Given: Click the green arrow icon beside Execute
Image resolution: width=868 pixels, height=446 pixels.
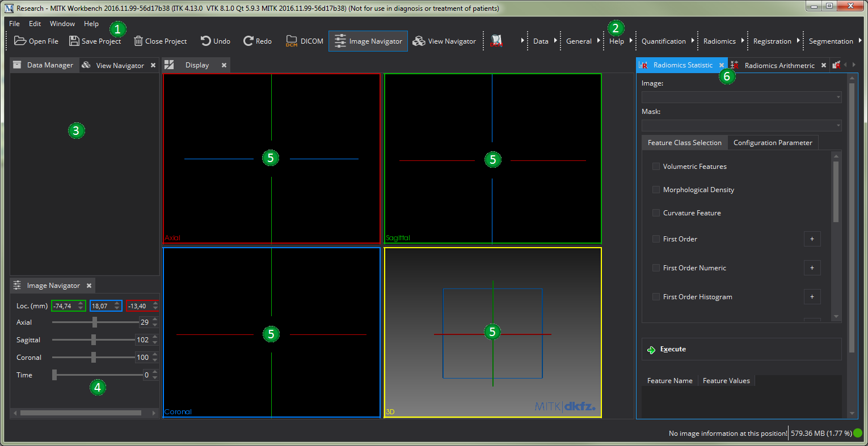Looking at the screenshot, I should pyautogui.click(x=651, y=350).
